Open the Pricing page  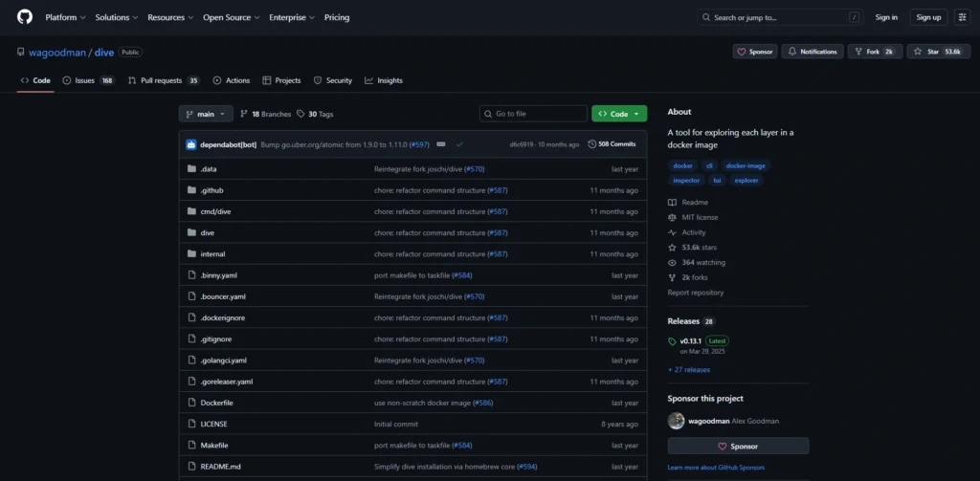(x=337, y=17)
